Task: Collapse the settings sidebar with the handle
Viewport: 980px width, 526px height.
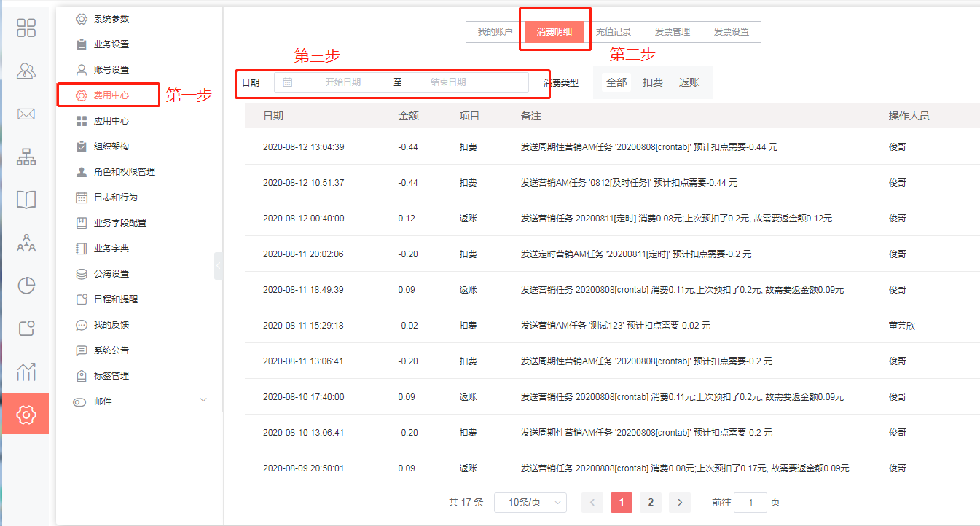Action: (219, 266)
